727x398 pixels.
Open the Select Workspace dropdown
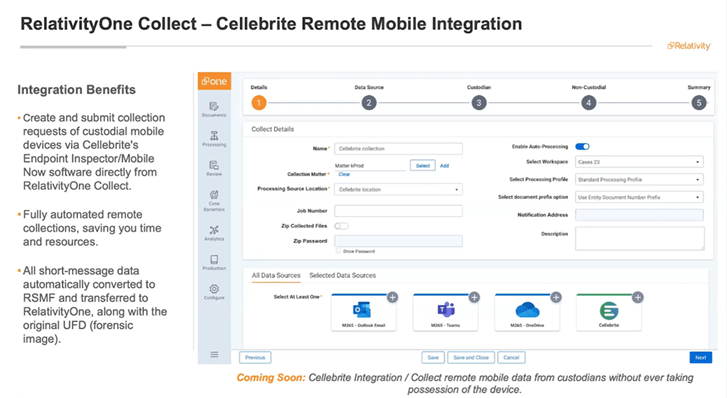[639, 162]
